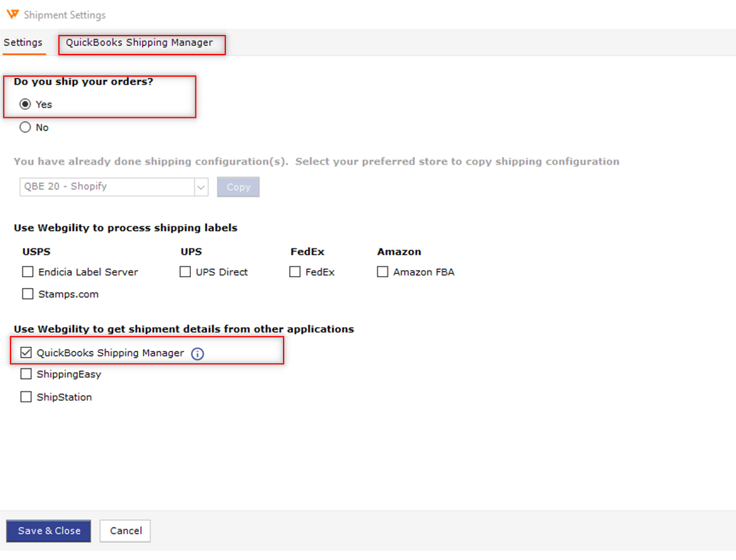736x560 pixels.
Task: Open QuickBooks Shipping Manager info icon
Action: (x=198, y=354)
